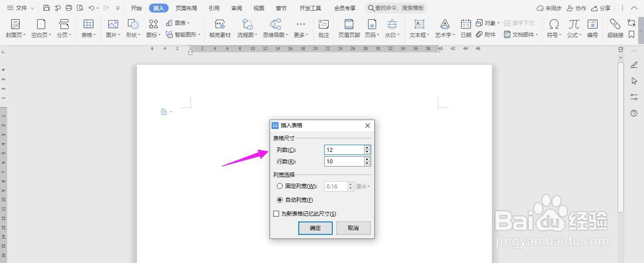Open the 文档部件 document parts dropdown

pyautogui.click(x=521, y=34)
